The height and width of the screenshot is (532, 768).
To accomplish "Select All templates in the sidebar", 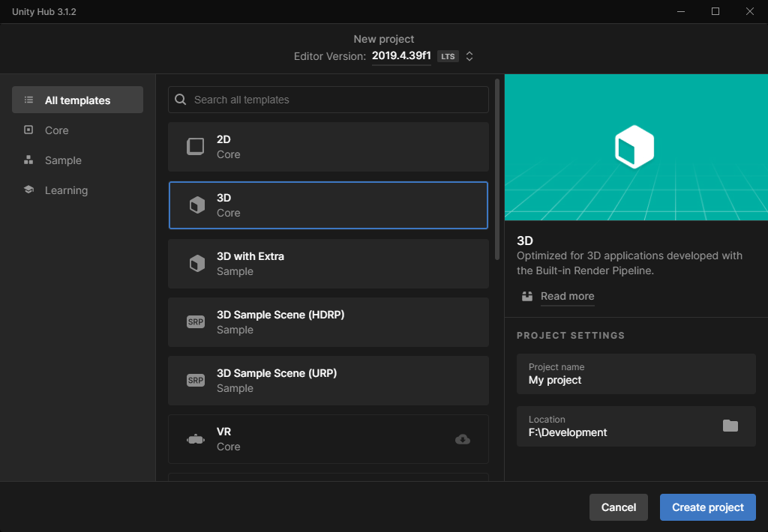I will coord(77,100).
